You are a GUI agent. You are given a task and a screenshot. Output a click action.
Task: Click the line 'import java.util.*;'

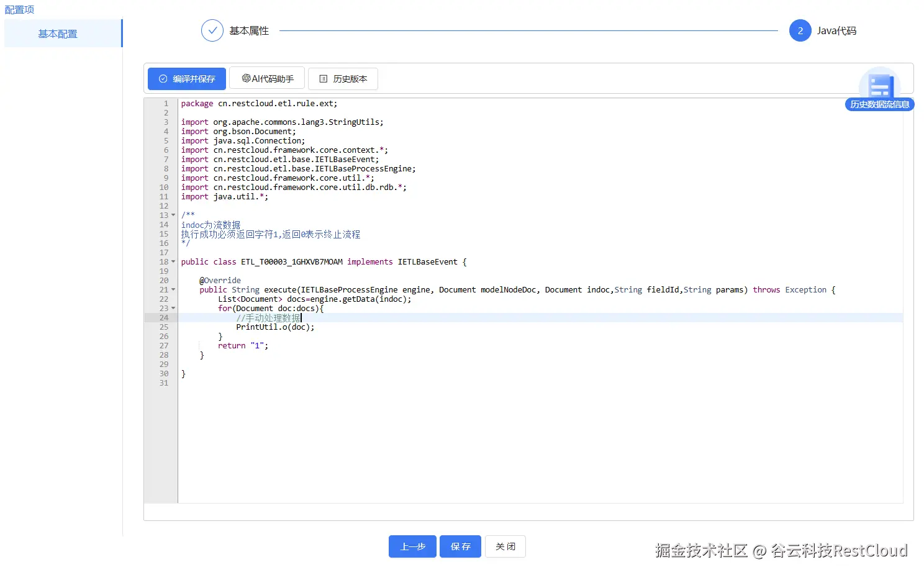click(x=225, y=197)
